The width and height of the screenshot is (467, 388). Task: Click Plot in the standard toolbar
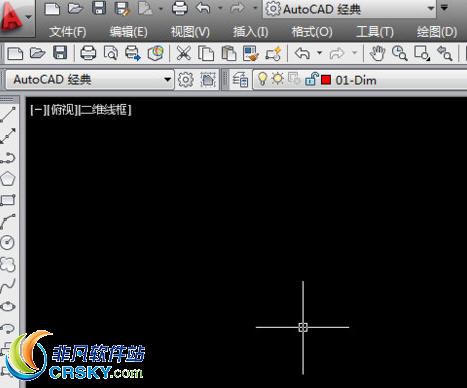88,53
